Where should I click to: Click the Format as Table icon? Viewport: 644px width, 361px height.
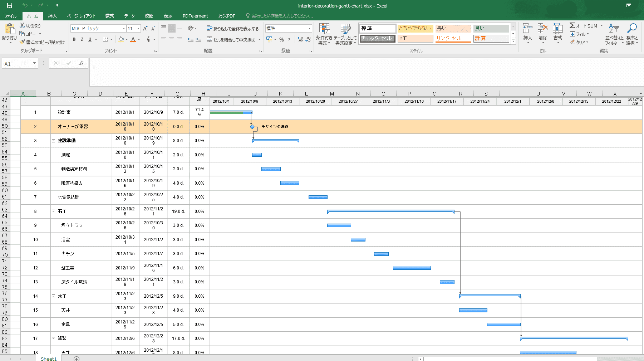(345, 30)
